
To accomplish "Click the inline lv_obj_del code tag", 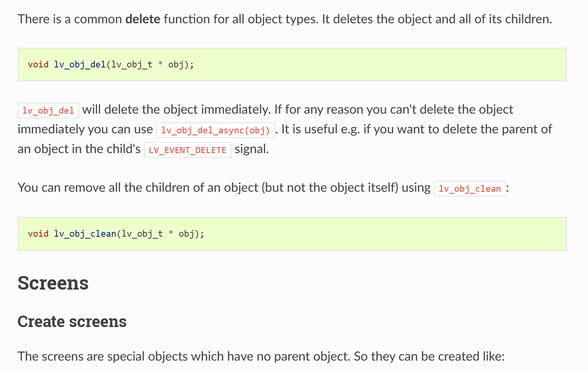I will tap(48, 110).
